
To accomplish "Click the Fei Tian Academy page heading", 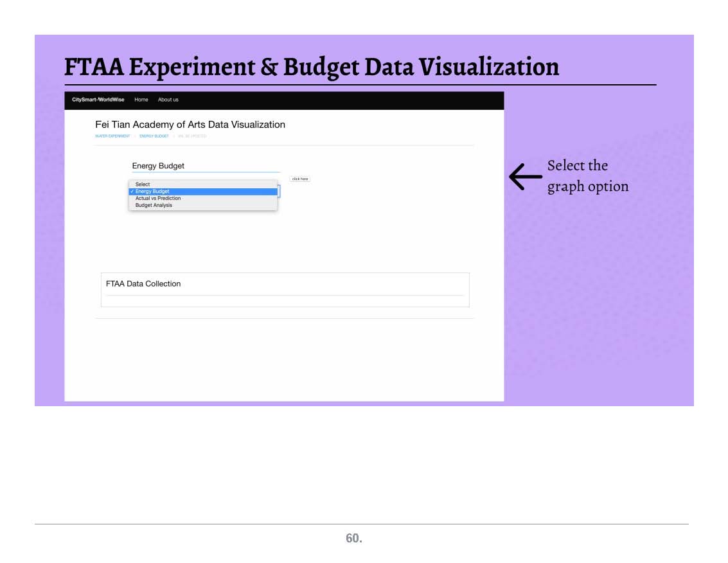I will pos(190,125).
